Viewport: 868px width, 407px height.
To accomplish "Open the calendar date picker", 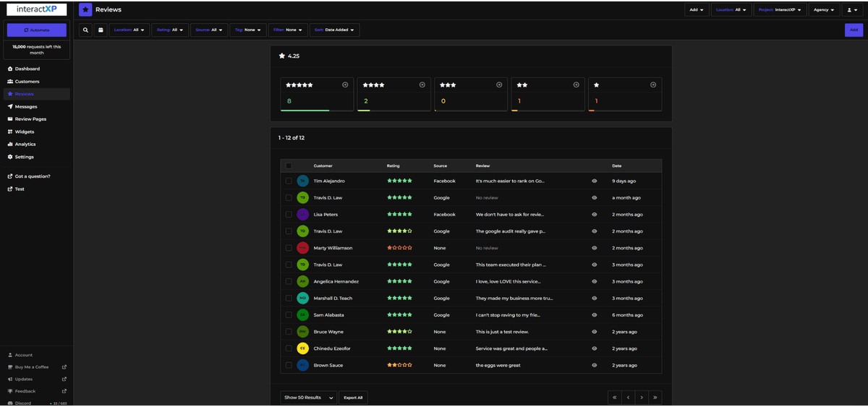I will click(x=101, y=30).
